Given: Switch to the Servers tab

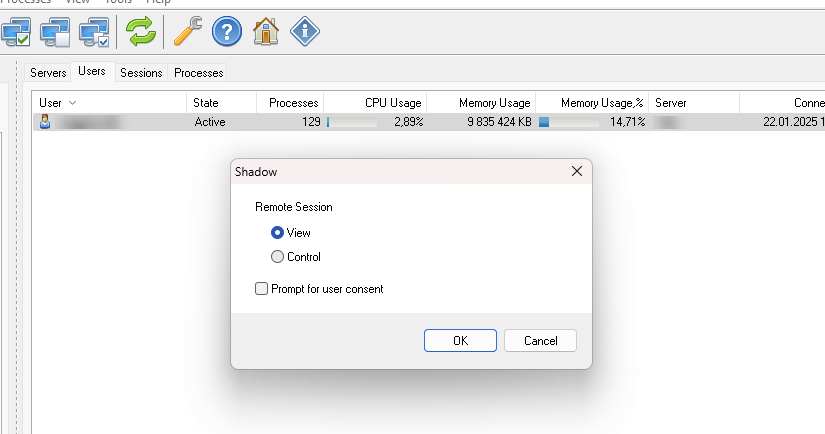Looking at the screenshot, I should pos(48,73).
